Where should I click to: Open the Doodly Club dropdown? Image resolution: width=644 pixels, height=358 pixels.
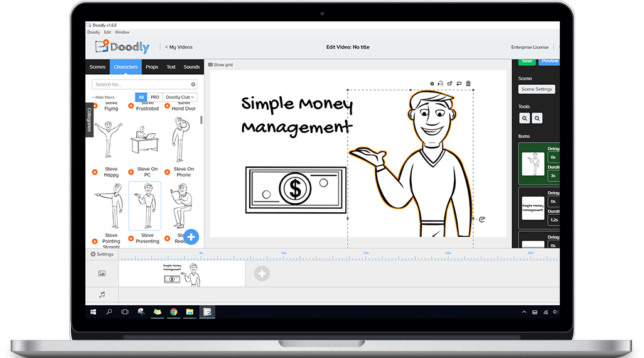point(180,97)
